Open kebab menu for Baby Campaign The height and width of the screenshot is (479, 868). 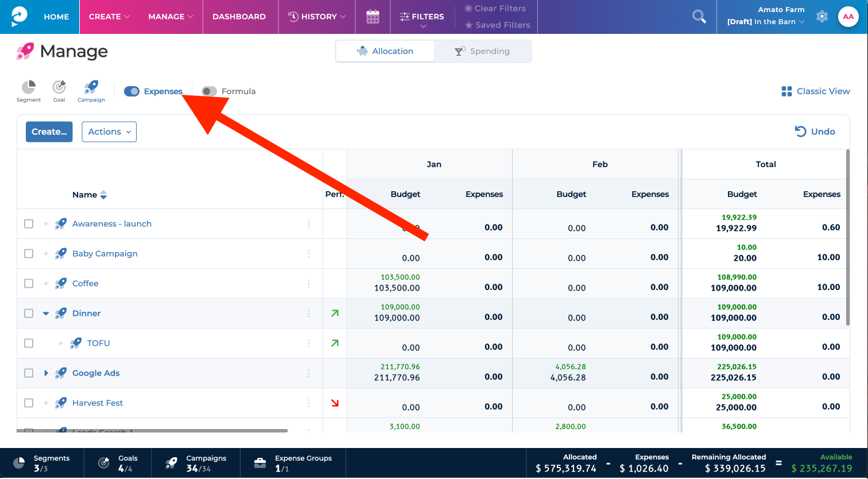[308, 254]
